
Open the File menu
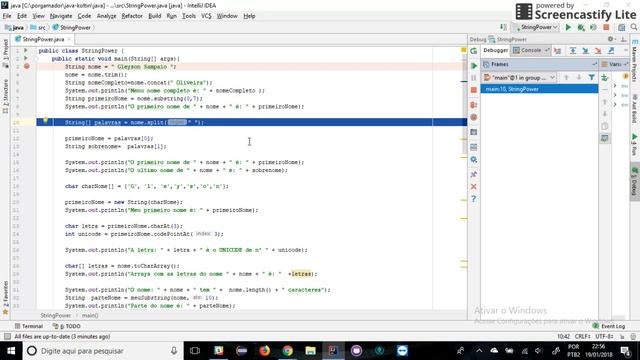tap(7, 16)
